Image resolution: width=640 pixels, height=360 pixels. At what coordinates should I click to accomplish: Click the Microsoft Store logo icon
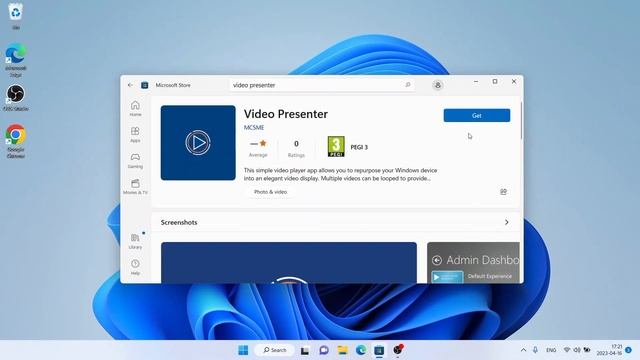point(144,85)
